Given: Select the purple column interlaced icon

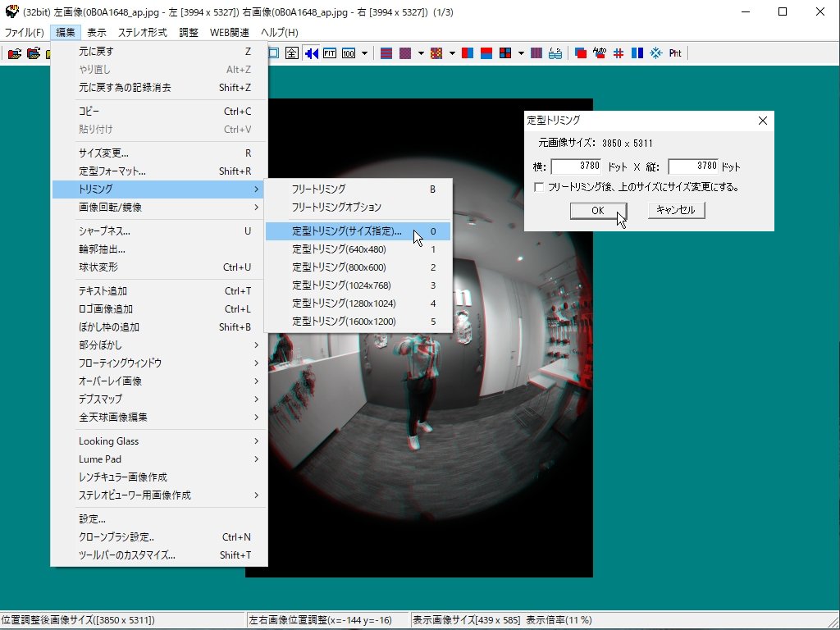Looking at the screenshot, I should click(x=405, y=53).
